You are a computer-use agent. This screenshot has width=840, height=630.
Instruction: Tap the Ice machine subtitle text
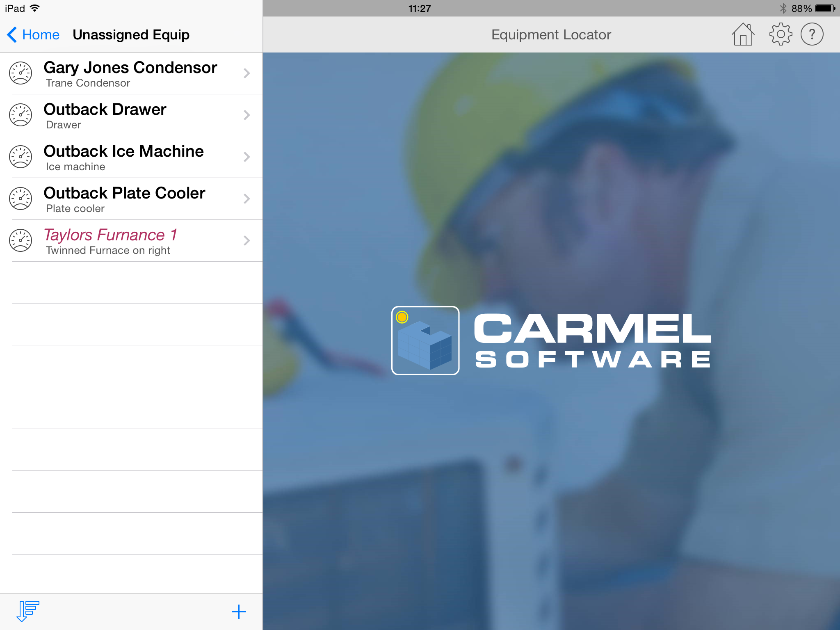pos(75,167)
